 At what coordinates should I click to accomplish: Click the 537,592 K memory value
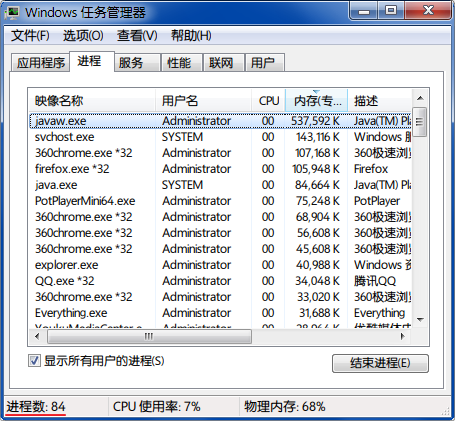pyautogui.click(x=315, y=121)
